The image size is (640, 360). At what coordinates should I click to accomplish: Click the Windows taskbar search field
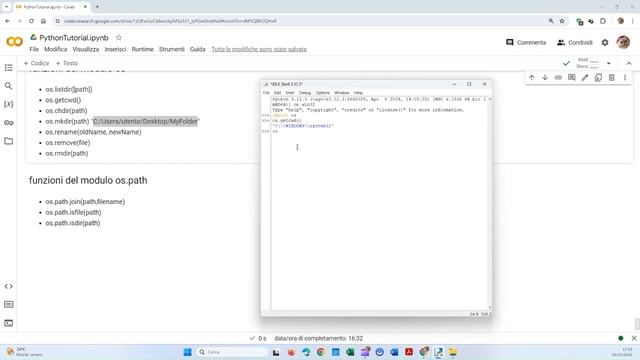pos(232,352)
